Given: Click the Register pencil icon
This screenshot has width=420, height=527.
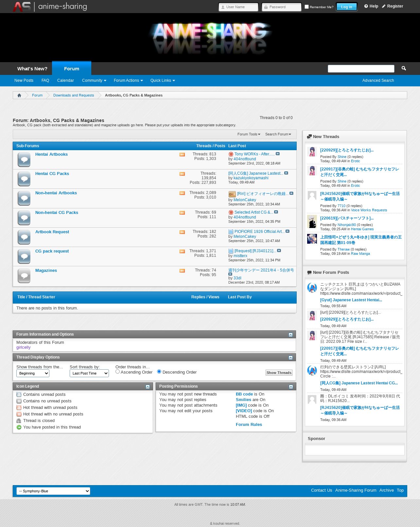Looking at the screenshot, I should click(x=384, y=6).
